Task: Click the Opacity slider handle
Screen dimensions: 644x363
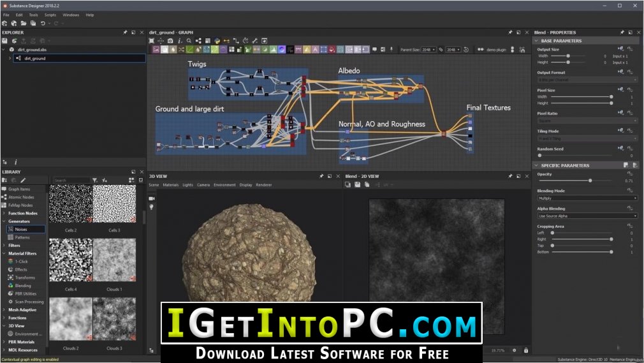Action: [590, 181]
